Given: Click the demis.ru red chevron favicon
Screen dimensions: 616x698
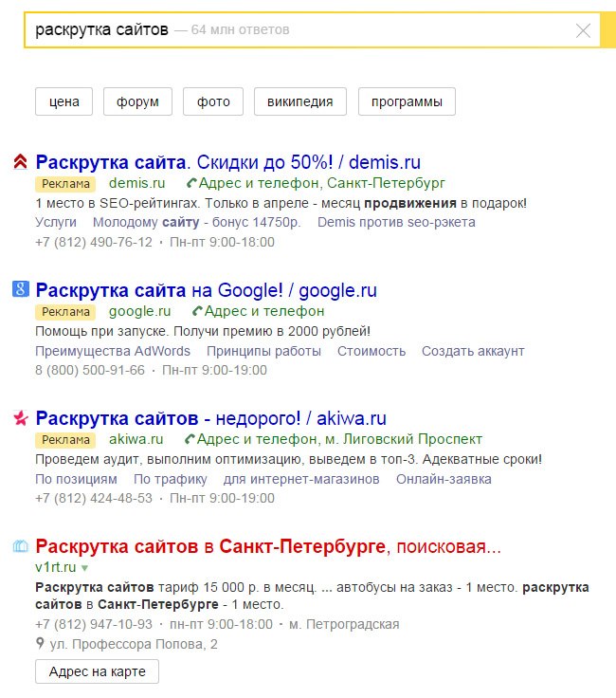Looking at the screenshot, I should point(21,161).
